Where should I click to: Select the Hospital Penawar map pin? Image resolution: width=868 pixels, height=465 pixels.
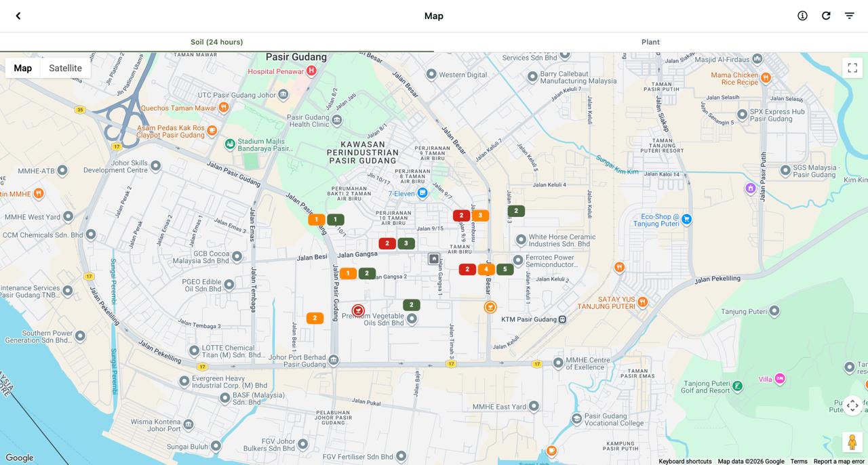[311, 70]
